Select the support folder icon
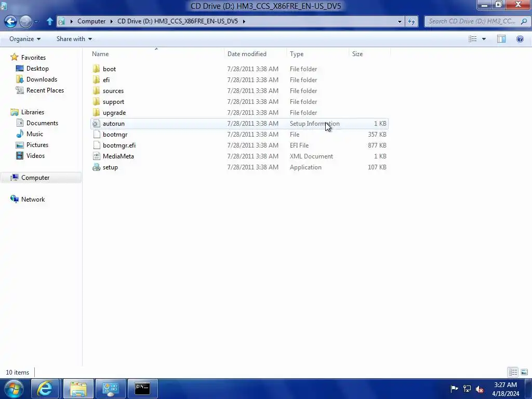This screenshot has height=399, width=532. [96, 101]
